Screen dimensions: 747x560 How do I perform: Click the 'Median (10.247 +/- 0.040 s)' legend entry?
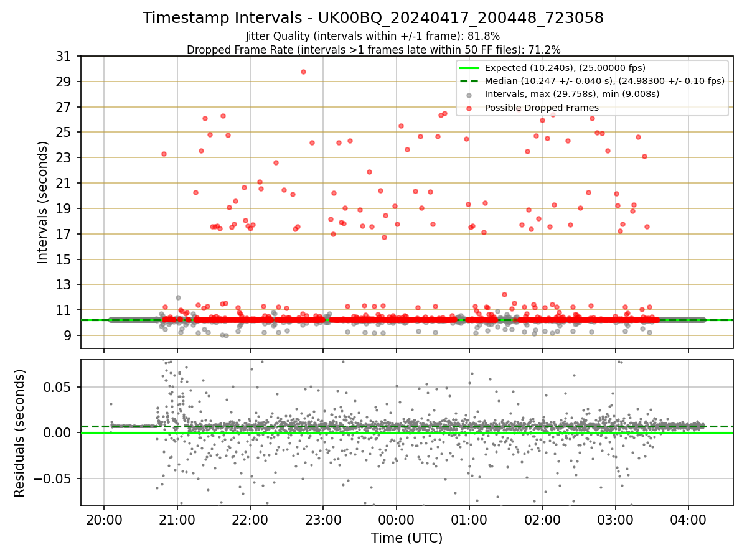(x=604, y=81)
